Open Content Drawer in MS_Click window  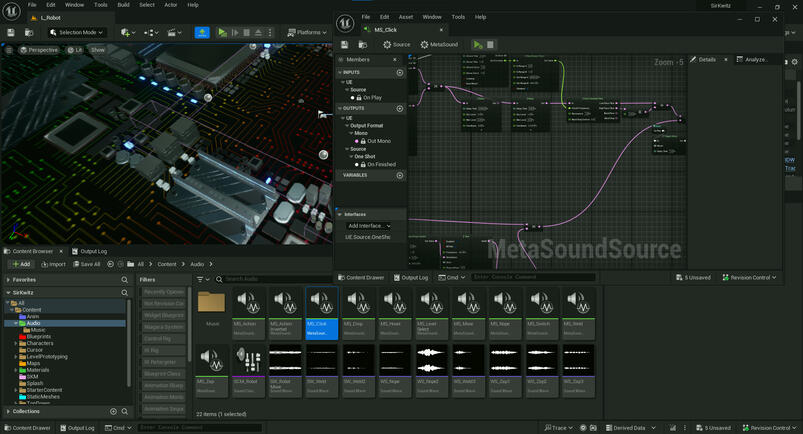(x=361, y=278)
